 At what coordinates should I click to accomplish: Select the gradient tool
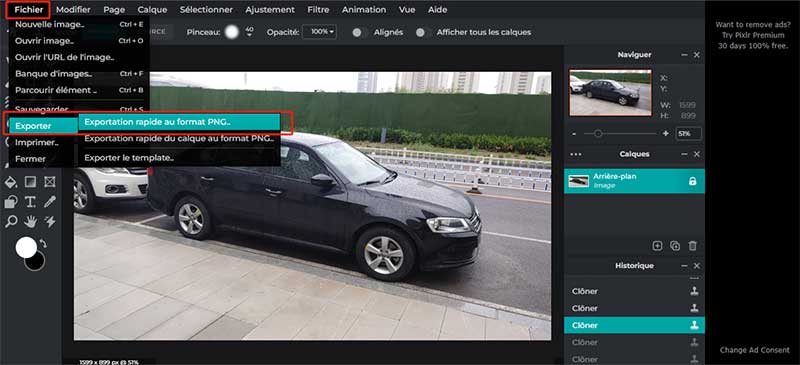[x=31, y=182]
